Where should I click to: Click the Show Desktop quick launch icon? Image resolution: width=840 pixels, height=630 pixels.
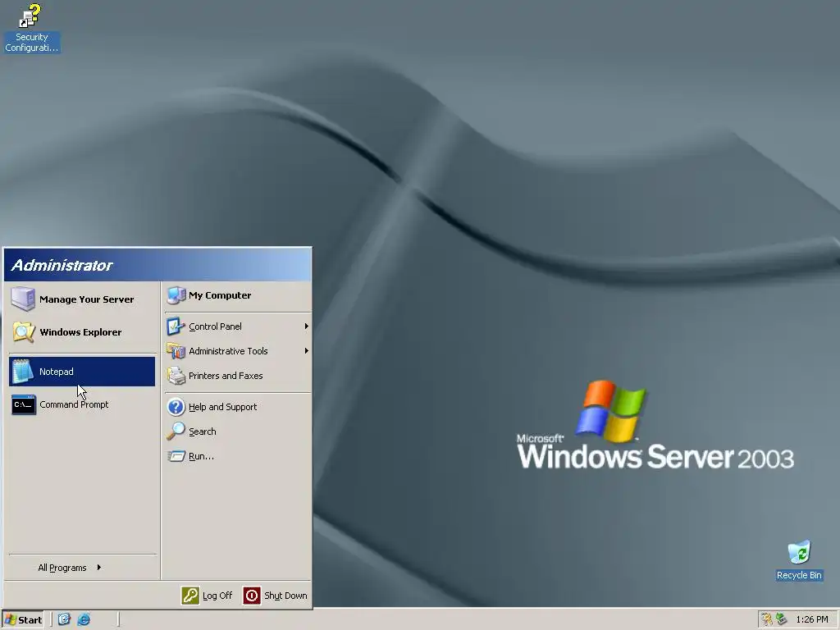tap(64, 619)
